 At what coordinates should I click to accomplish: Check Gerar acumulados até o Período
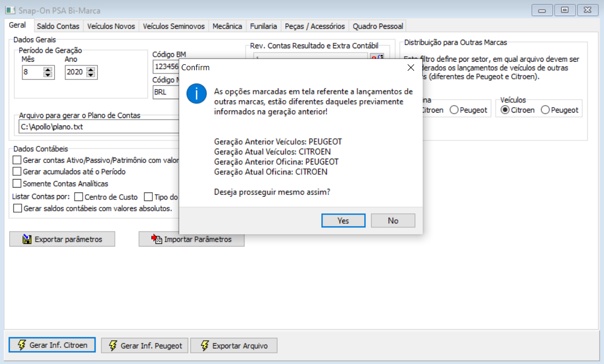17,171
